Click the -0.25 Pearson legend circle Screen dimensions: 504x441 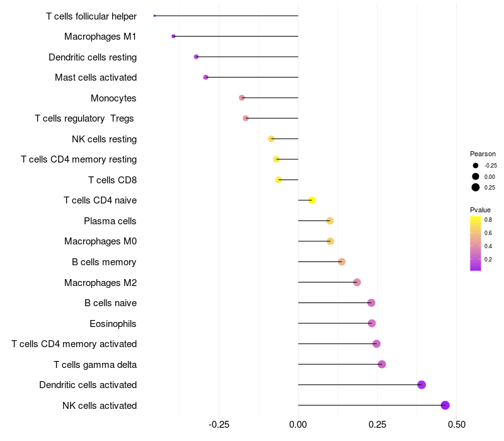click(x=476, y=166)
